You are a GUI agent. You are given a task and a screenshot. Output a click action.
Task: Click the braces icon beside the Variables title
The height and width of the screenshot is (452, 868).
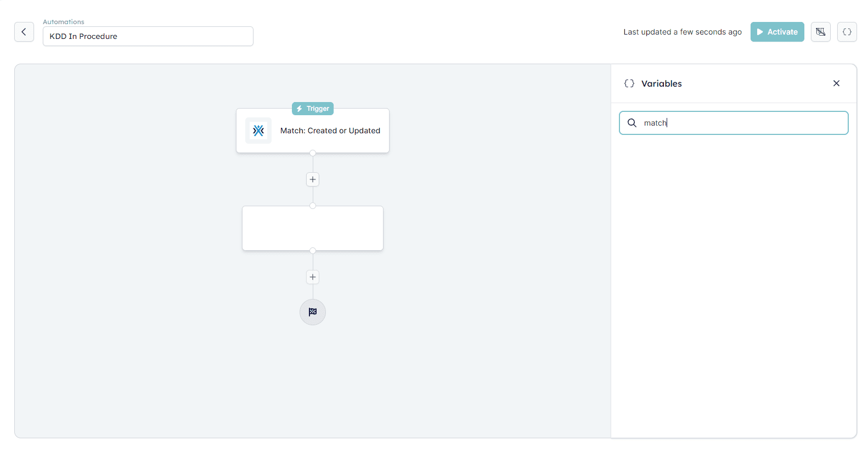(x=629, y=83)
